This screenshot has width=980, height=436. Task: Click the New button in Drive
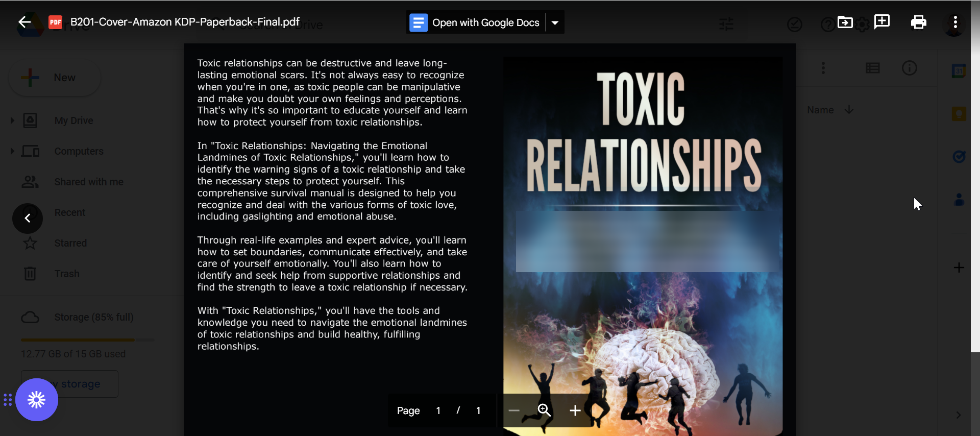point(55,78)
